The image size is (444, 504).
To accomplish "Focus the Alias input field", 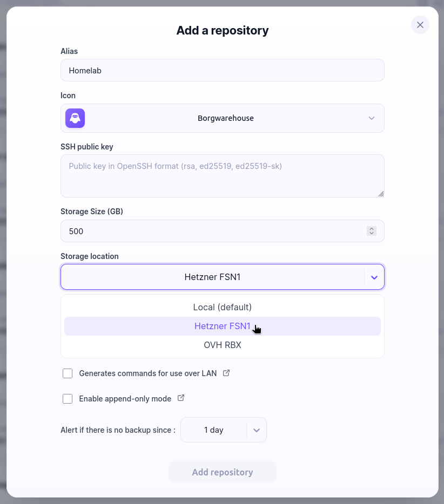I will (x=223, y=70).
